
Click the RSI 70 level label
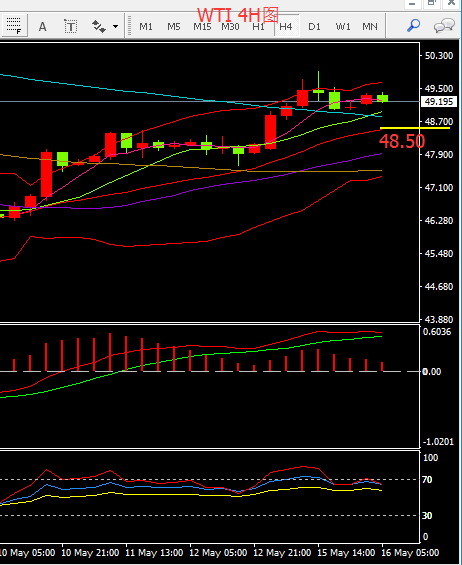pos(427,480)
